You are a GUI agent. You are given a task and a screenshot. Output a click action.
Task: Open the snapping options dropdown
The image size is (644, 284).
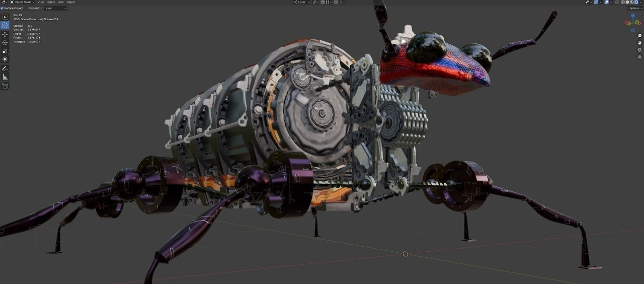tap(330, 2)
